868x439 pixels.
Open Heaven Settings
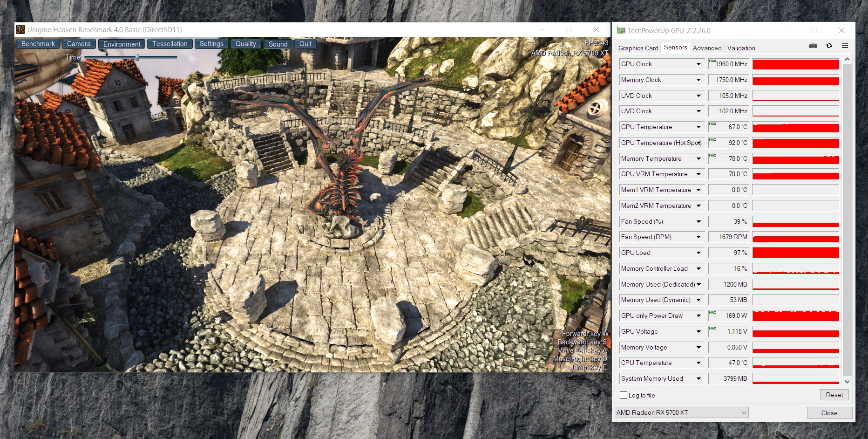coord(211,44)
